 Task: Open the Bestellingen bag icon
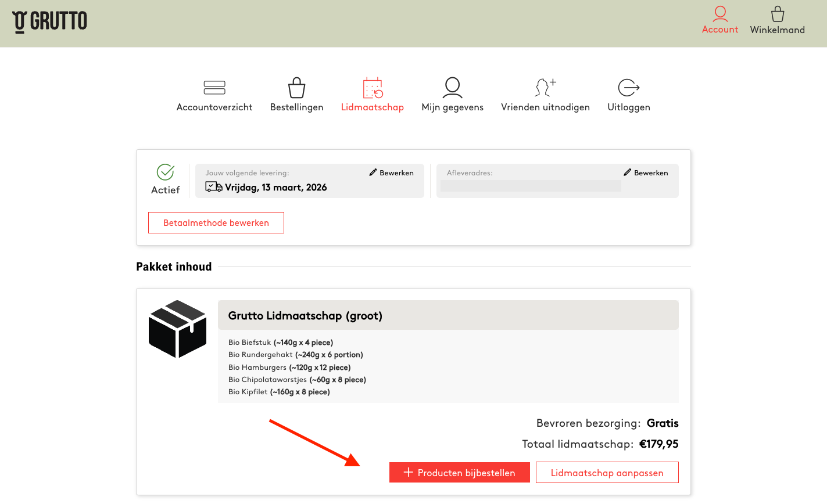click(x=296, y=88)
